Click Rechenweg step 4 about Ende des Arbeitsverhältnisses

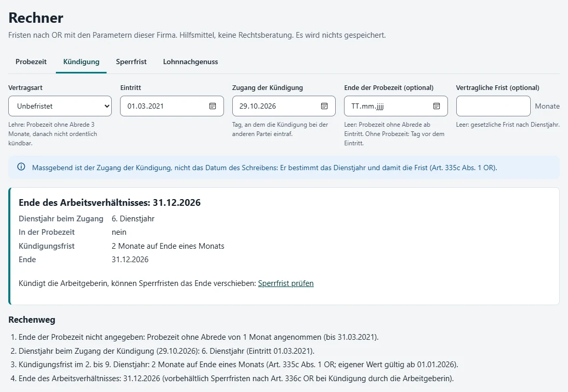click(x=236, y=379)
